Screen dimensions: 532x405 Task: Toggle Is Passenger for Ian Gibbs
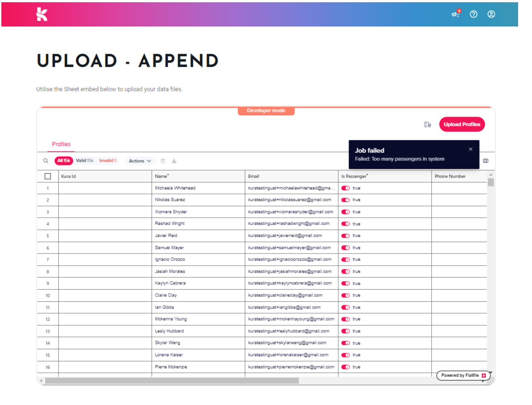345,308
